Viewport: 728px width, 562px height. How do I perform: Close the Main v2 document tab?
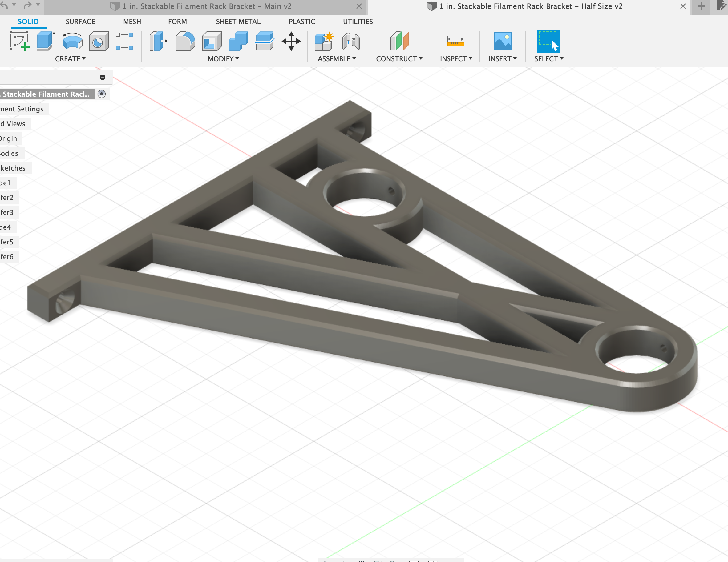coord(359,6)
